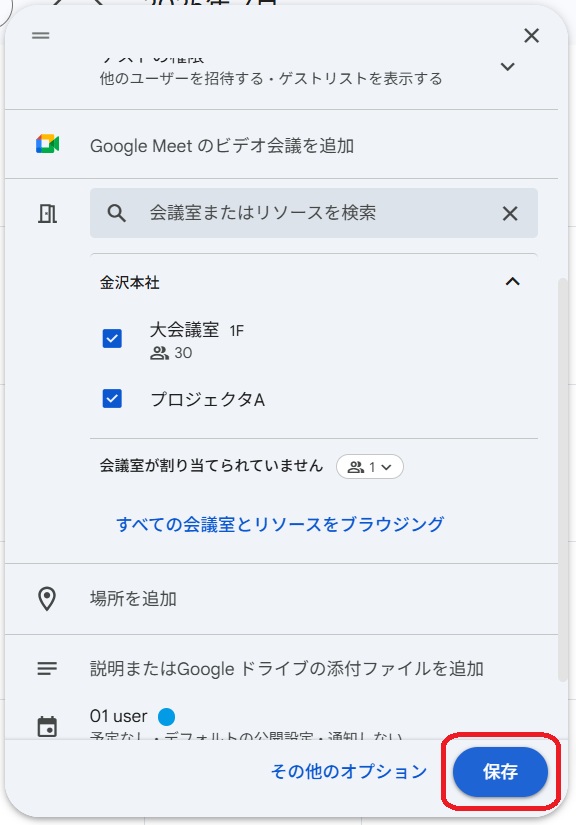This screenshot has height=825, width=576.
Task: Select 場所を追加 row
Action: tap(281, 599)
